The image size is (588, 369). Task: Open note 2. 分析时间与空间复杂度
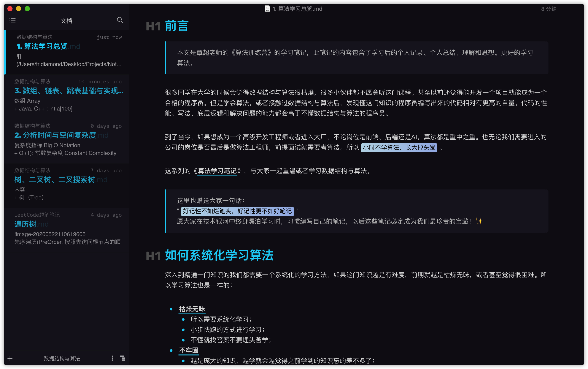point(55,135)
